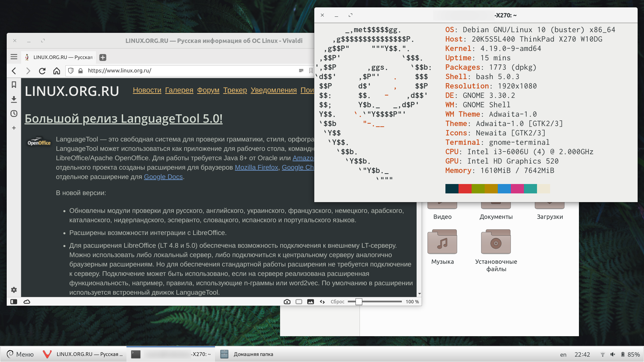Select Загрузки folder label
Screen dimensions: 644x362
550,217
